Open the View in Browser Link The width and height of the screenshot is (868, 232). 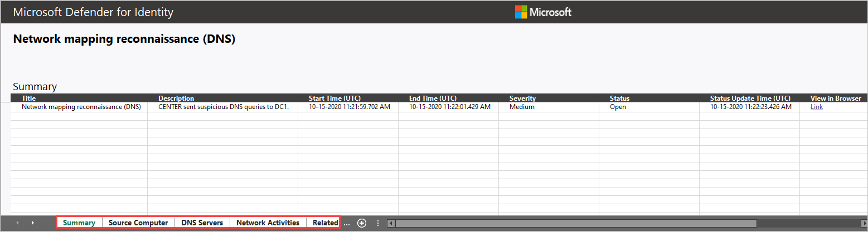point(817,107)
